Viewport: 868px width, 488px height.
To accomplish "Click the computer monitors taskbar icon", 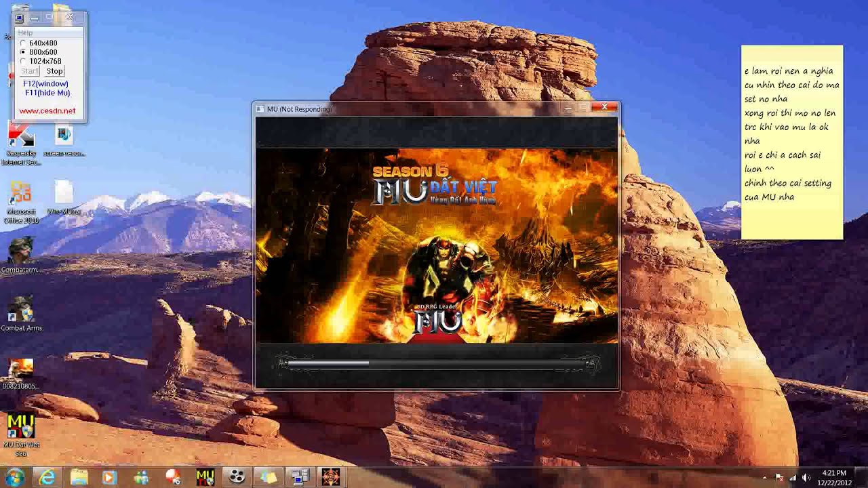I will [300, 477].
